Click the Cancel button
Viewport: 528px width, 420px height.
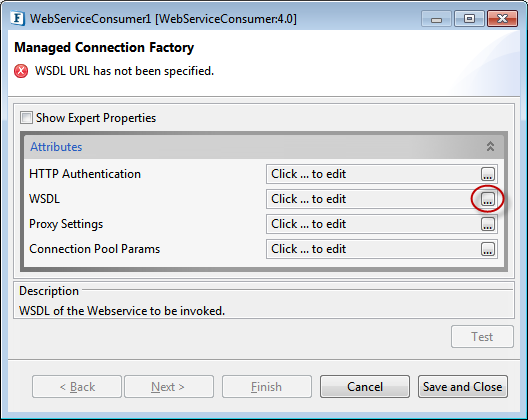(365, 387)
